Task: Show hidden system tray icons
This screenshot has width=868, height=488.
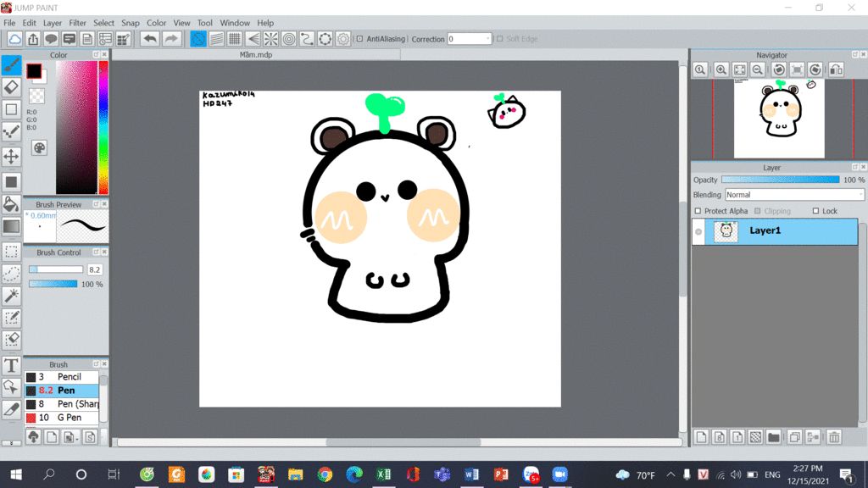Action: [670, 474]
